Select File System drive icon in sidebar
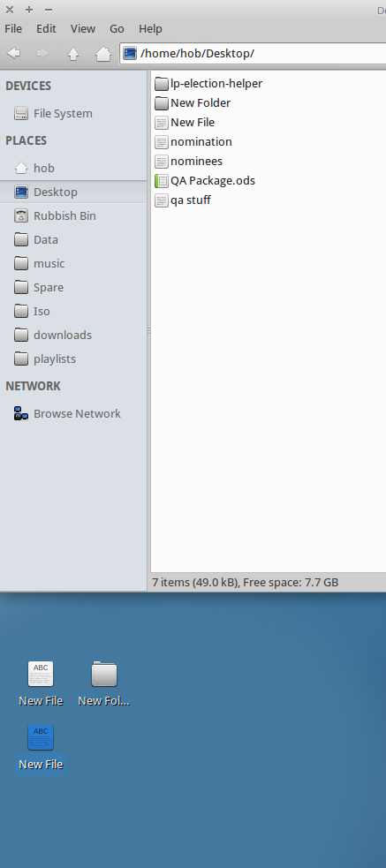 point(21,114)
